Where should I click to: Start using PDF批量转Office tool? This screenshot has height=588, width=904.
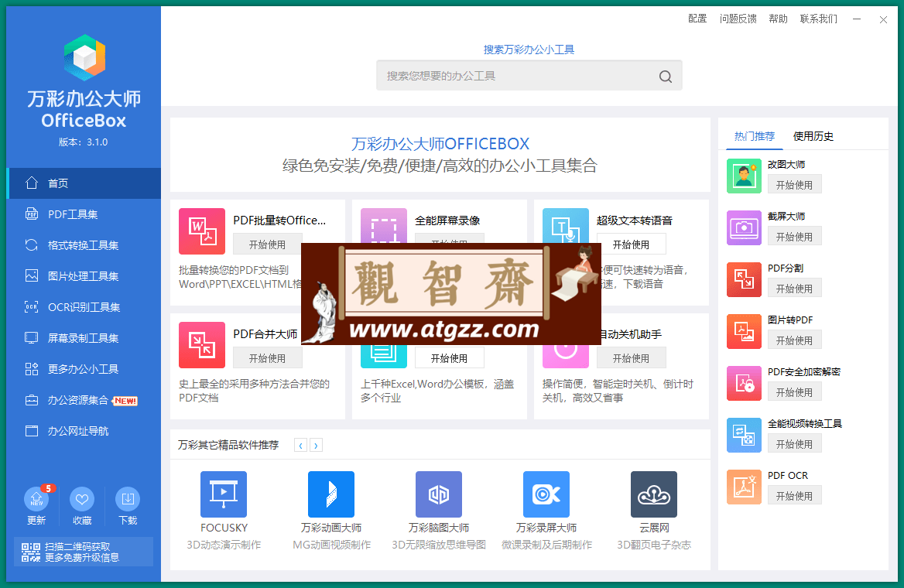point(268,244)
